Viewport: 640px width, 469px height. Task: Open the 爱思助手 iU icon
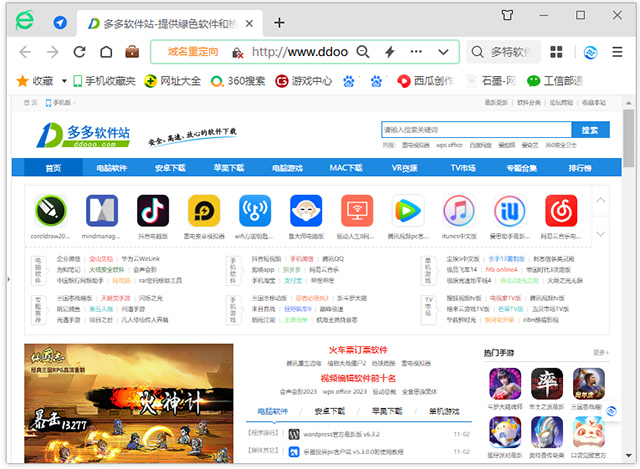pyautogui.click(x=510, y=211)
